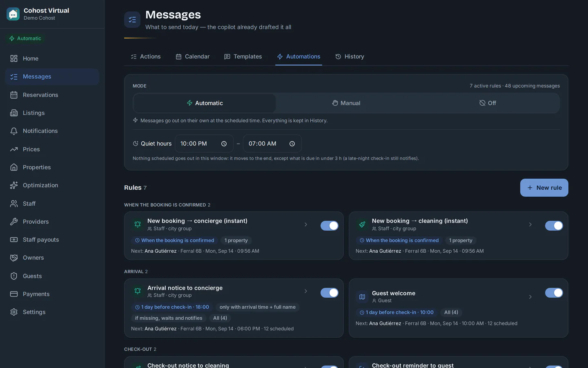The width and height of the screenshot is (588, 368).
Task: Click the Listings building icon
Action: (14, 113)
